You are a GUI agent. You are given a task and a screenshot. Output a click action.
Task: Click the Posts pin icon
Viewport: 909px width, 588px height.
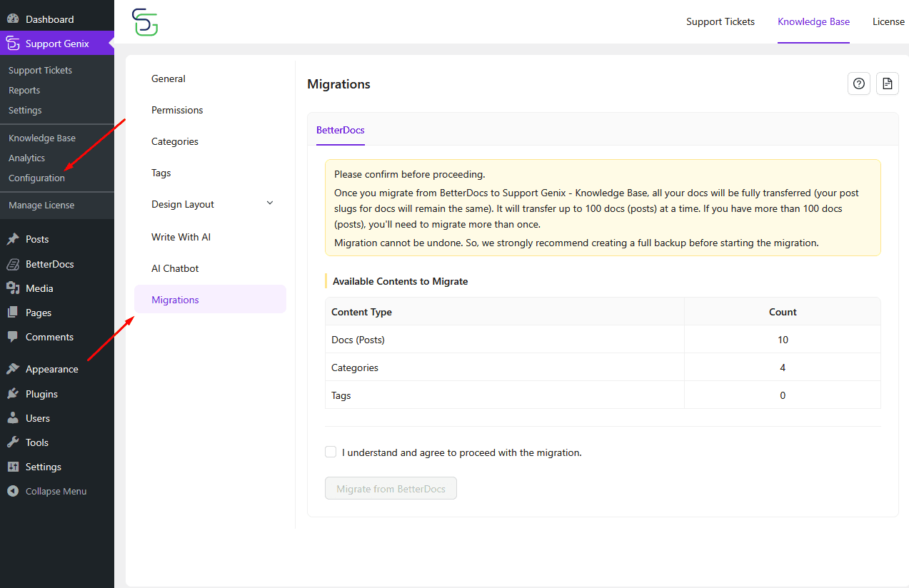(x=13, y=239)
